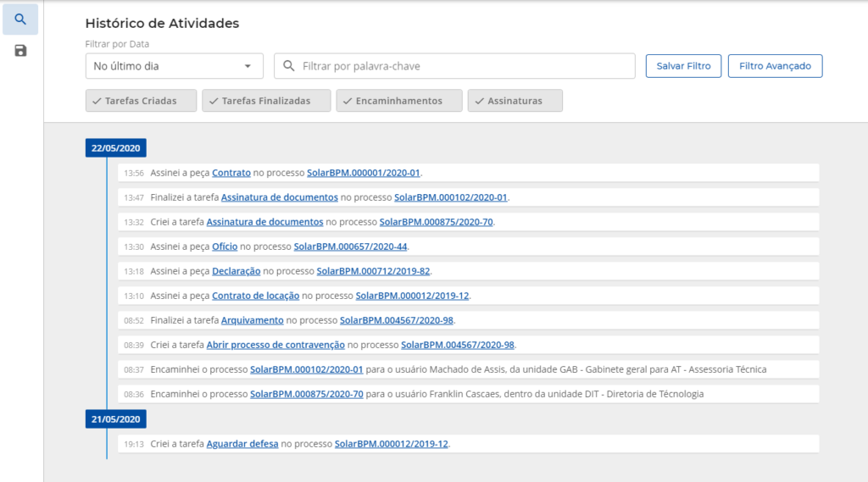This screenshot has height=482, width=868.
Task: Toggle the Tarefas Criadas filter chip
Action: coord(141,101)
